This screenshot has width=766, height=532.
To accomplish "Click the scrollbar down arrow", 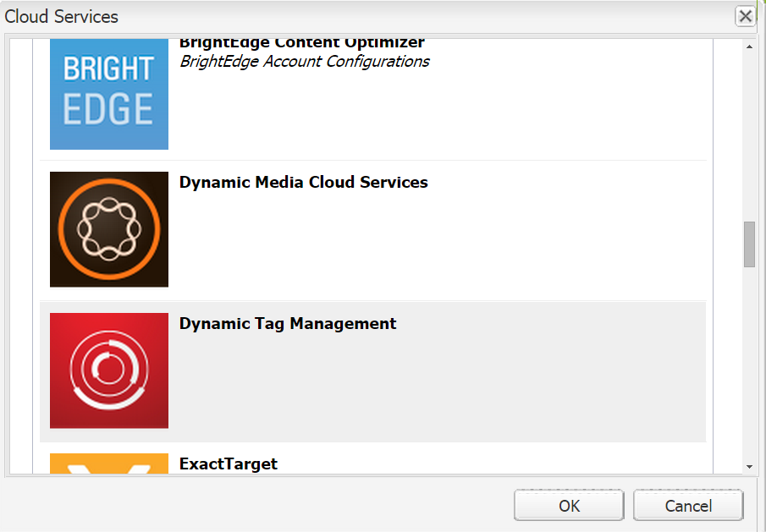I will [x=749, y=466].
